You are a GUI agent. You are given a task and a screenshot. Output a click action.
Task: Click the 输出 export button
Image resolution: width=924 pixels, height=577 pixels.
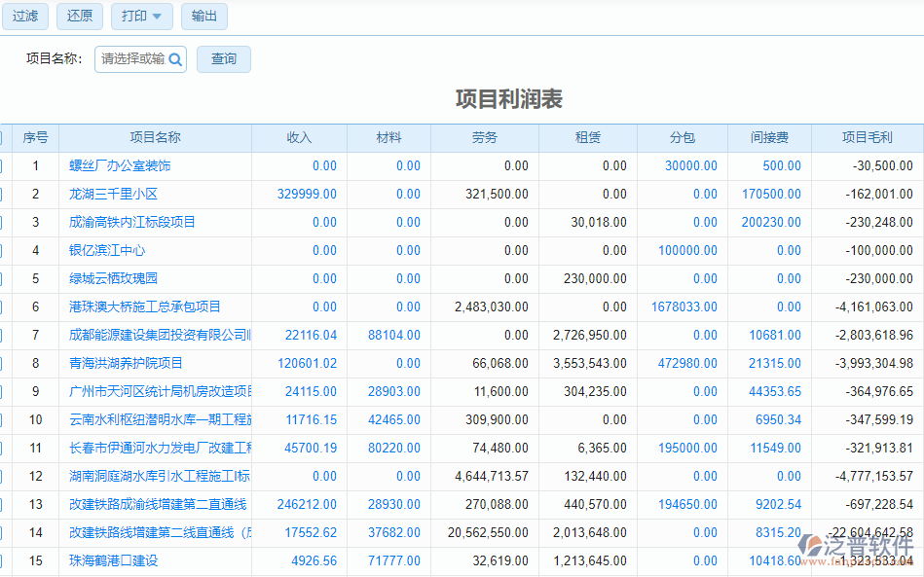(203, 17)
